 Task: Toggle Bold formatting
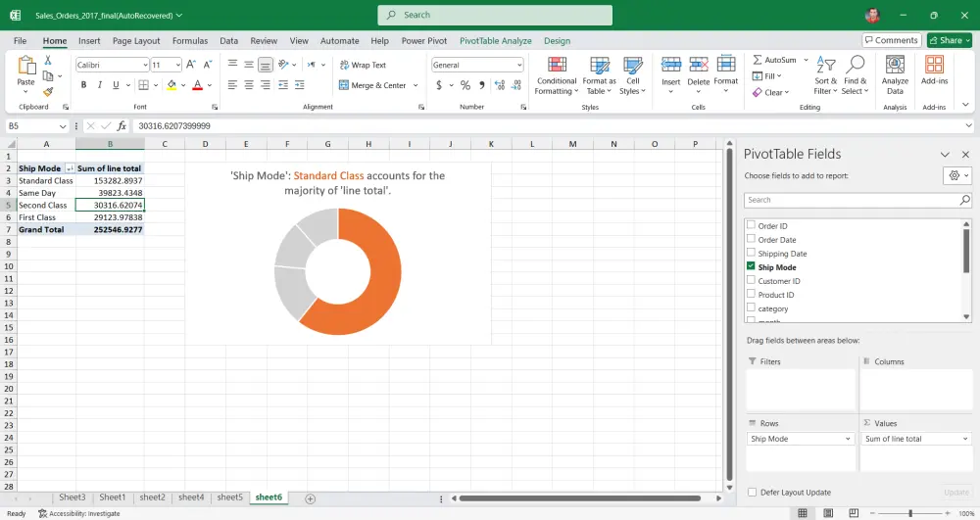click(83, 85)
